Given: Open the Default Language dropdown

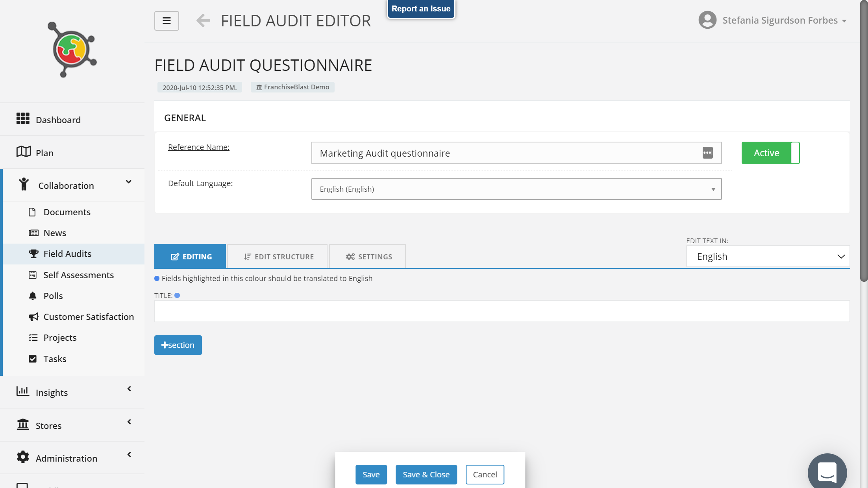Looking at the screenshot, I should pos(516,189).
